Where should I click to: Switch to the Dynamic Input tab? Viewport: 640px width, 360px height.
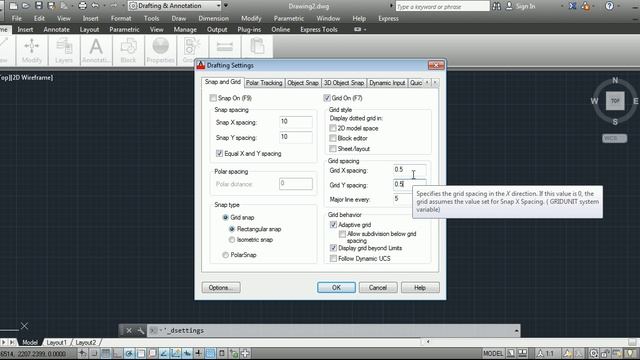(387, 83)
